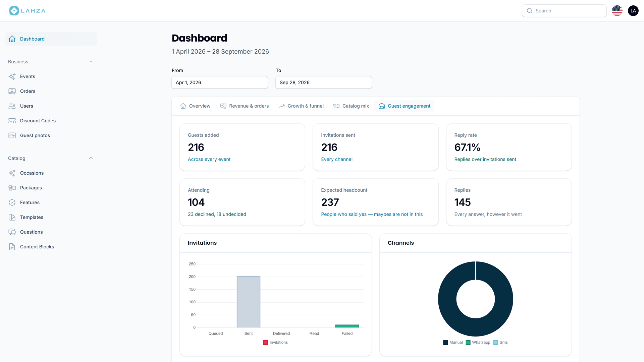Click "23 declined, 18 undecided" text

(x=217, y=214)
